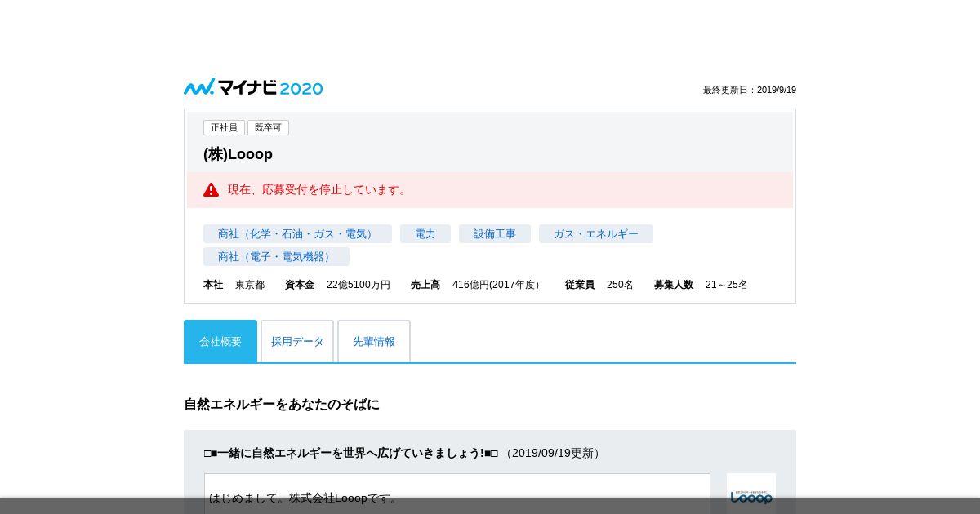Screen dimensions: 980x514
Task: Click the 正社員 label badge
Action: click(x=224, y=128)
